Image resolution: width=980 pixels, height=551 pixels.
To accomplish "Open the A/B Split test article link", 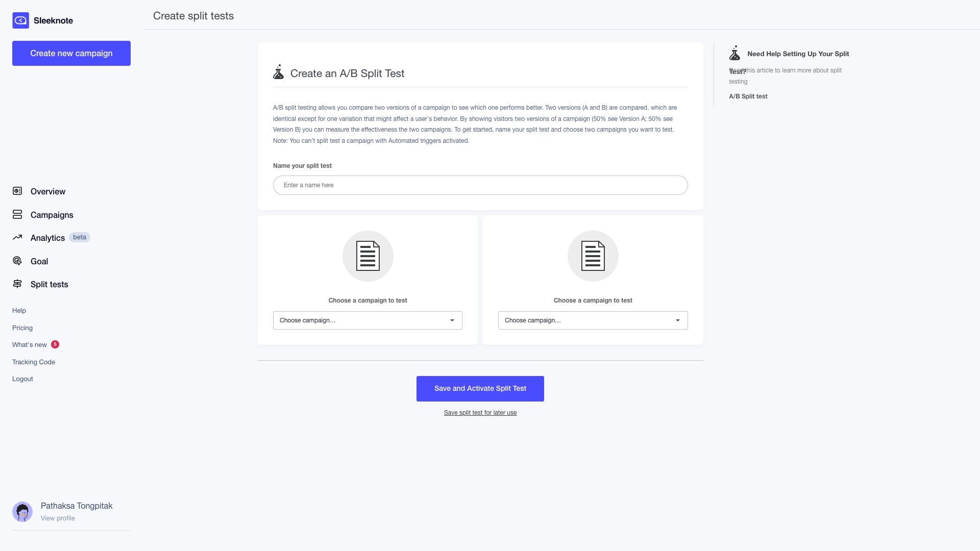I will point(748,96).
